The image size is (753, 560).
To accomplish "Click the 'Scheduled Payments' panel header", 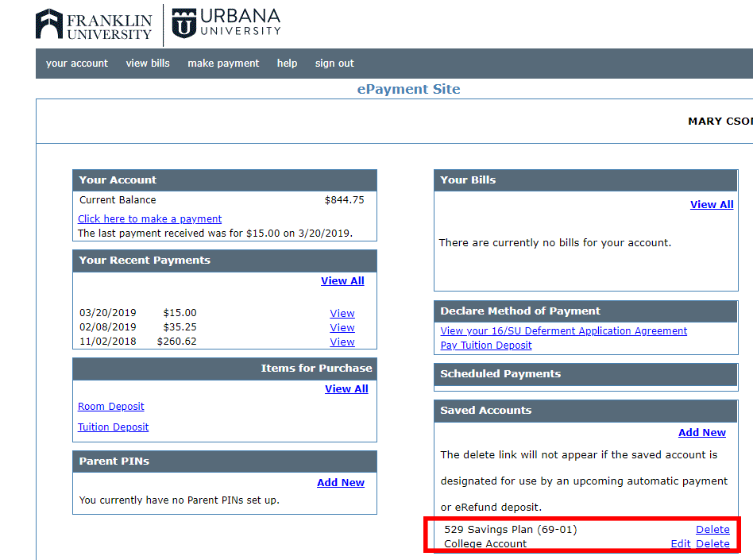I will click(586, 374).
